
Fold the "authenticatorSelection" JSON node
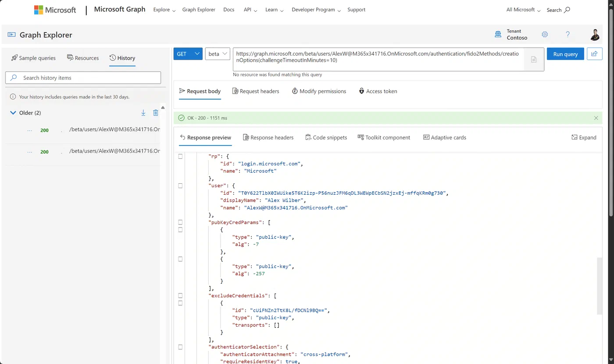click(x=180, y=347)
